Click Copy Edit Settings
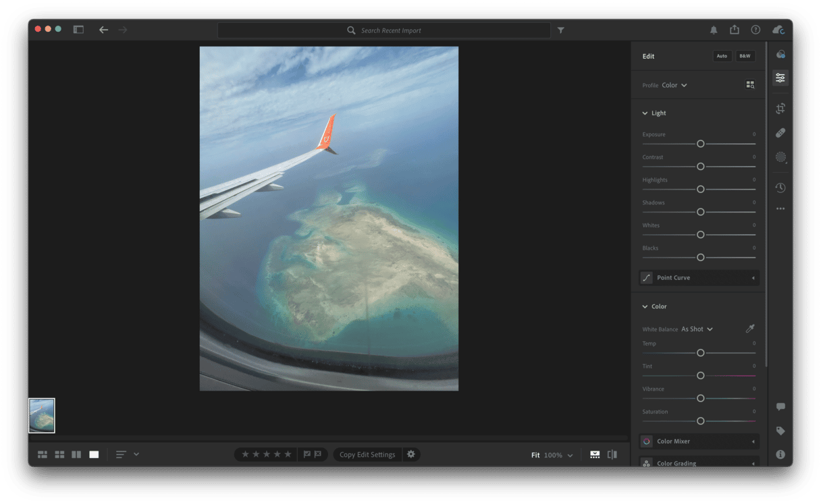The width and height of the screenshot is (821, 504). pyautogui.click(x=367, y=455)
